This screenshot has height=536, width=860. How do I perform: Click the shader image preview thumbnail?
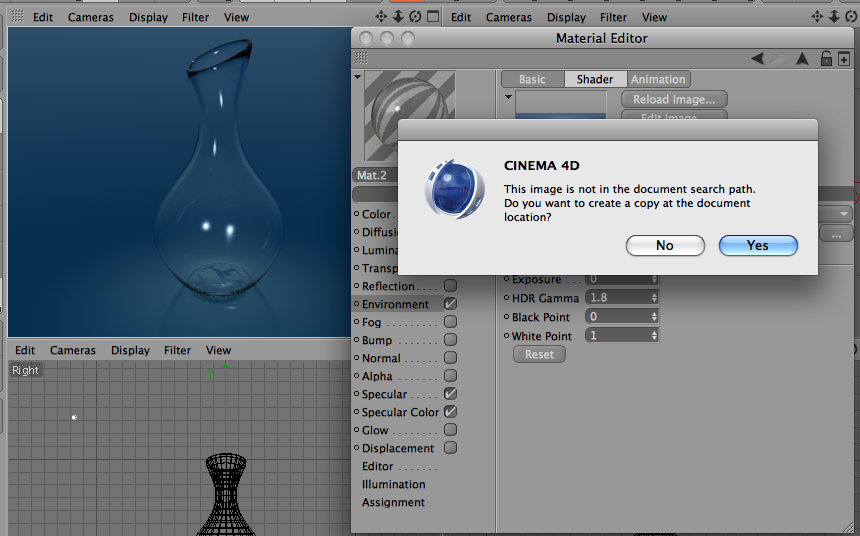pyautogui.click(x=561, y=105)
